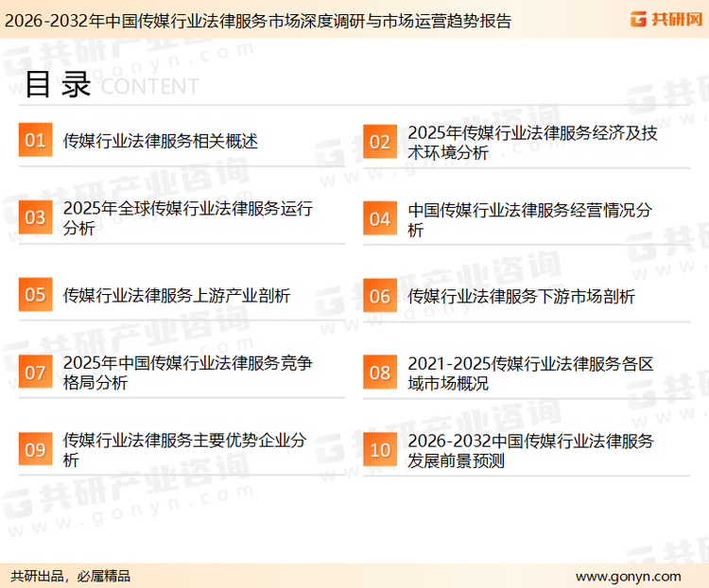
Task: Click the orange 07 number badge
Action: click(35, 372)
